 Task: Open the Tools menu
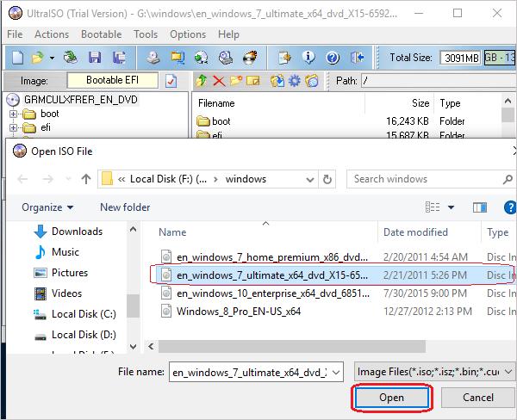(x=146, y=34)
